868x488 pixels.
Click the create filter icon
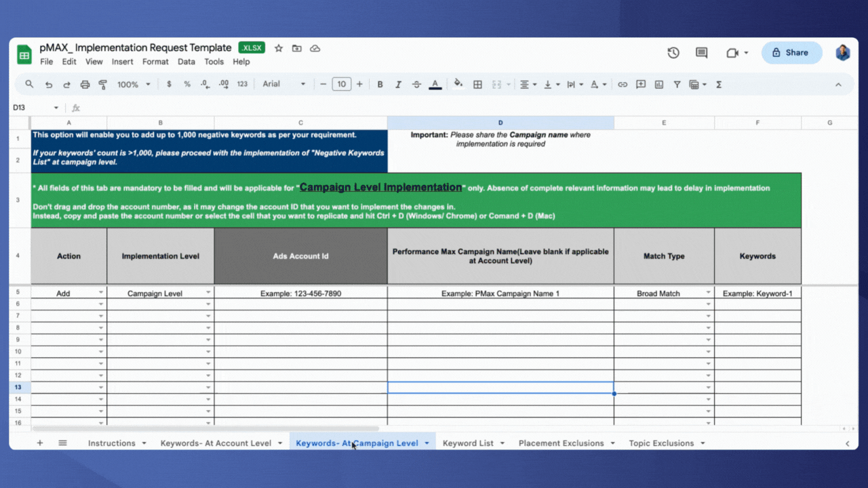[x=677, y=85]
